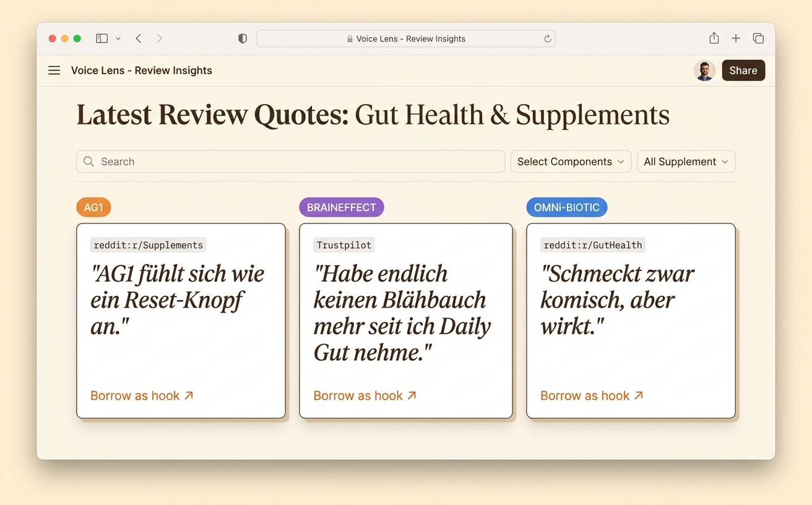Reload page with the refresh icon
This screenshot has width=812, height=505.
548,38
